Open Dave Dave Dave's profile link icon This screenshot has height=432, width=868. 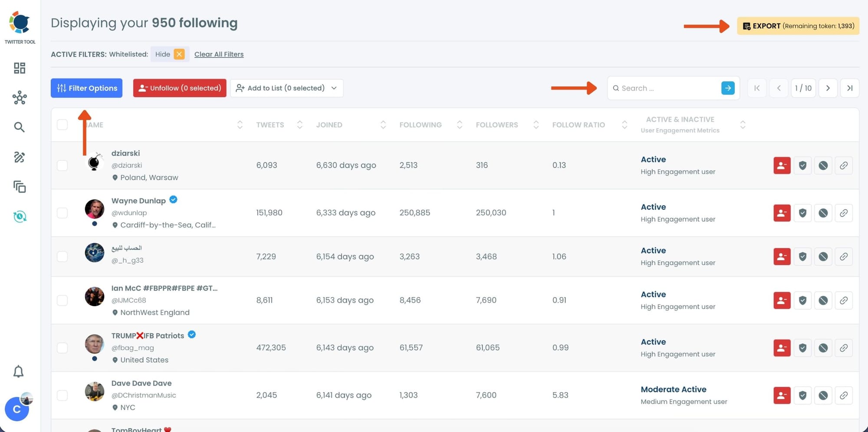(x=844, y=395)
